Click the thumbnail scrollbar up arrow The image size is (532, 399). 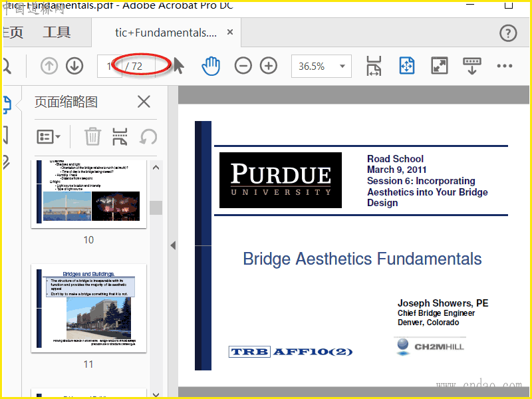click(156, 168)
